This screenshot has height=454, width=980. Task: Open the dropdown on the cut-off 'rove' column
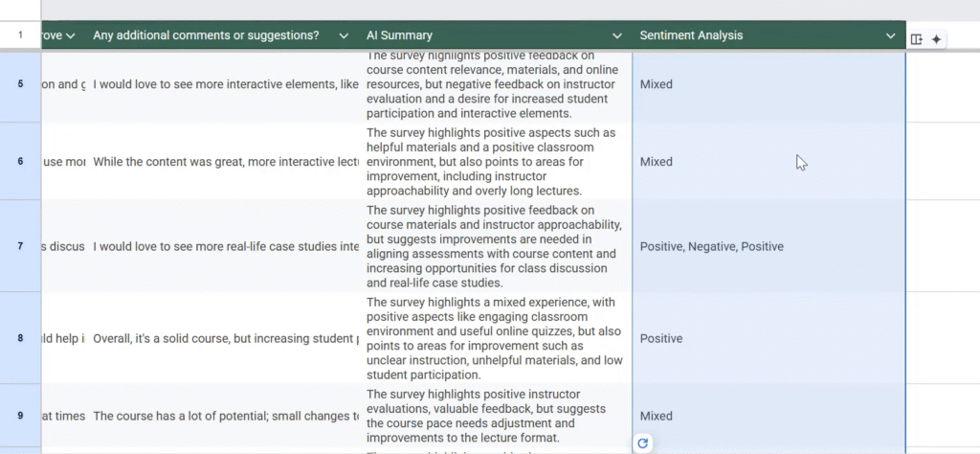pyautogui.click(x=70, y=35)
